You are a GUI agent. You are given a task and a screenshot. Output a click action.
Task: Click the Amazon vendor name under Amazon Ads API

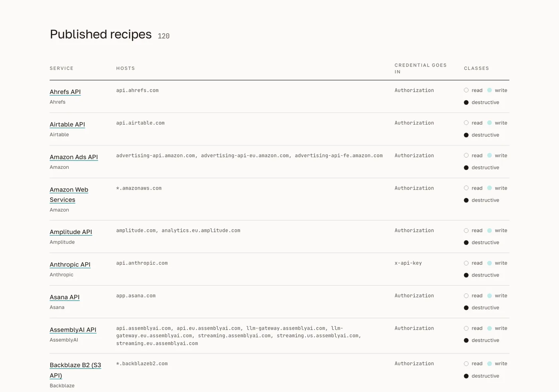pos(59,167)
